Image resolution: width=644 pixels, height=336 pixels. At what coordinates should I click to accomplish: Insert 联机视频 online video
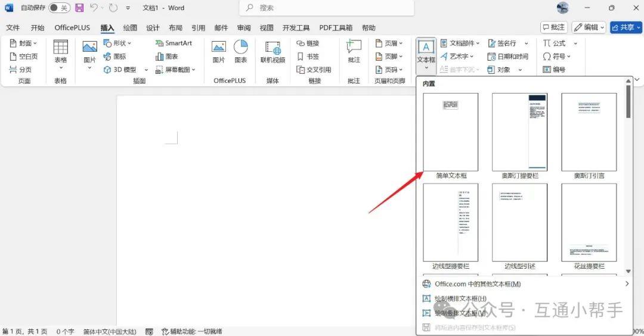tap(273, 52)
